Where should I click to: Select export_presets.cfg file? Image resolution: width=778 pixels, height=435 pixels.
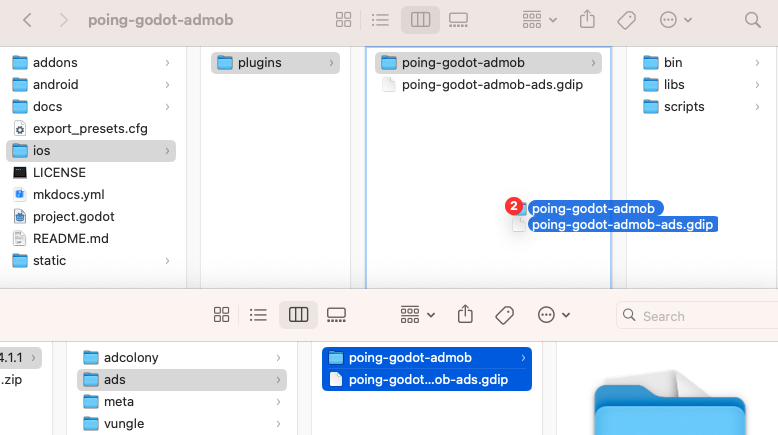[91, 128]
